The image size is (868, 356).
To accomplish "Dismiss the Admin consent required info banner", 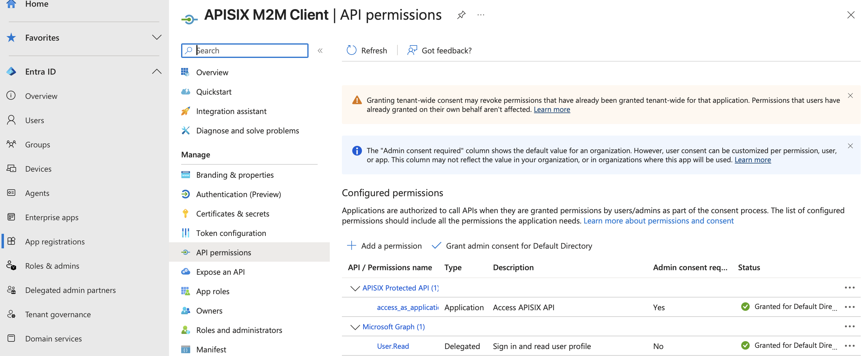I will [x=850, y=146].
